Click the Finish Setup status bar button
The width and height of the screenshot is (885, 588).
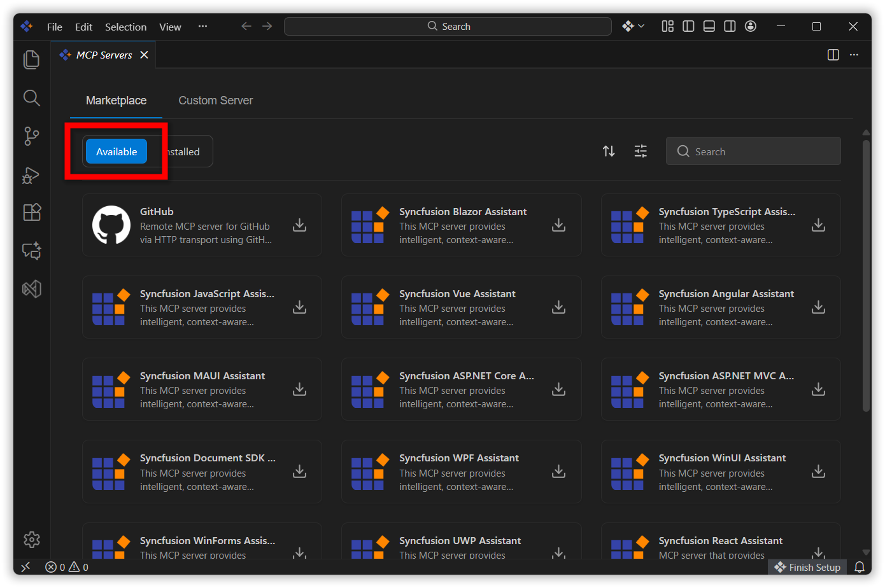tap(807, 567)
